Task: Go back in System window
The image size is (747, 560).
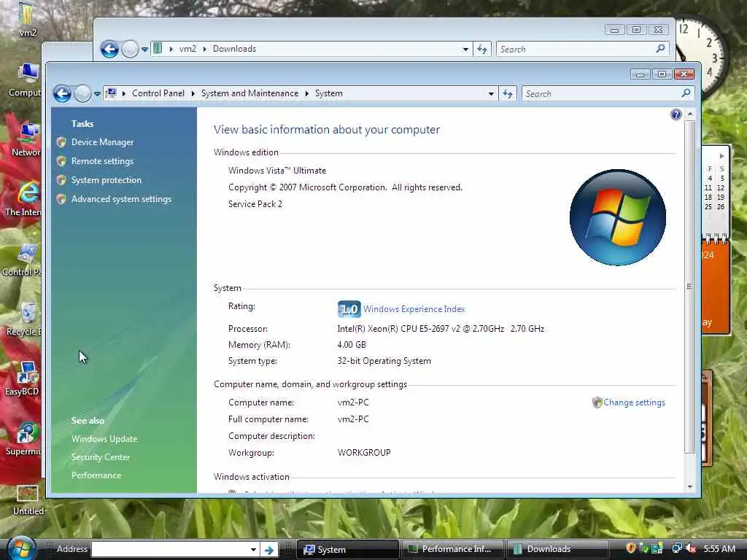Action: point(62,93)
